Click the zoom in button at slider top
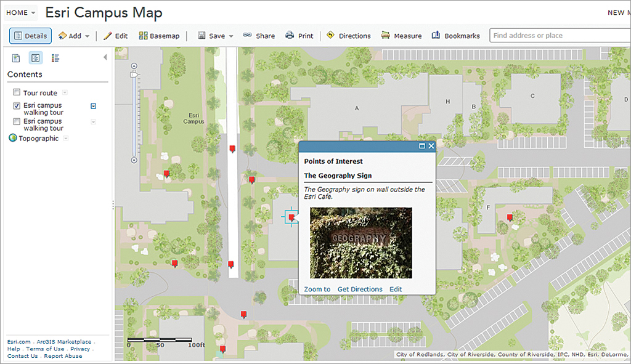631x364 pixels. [134, 66]
